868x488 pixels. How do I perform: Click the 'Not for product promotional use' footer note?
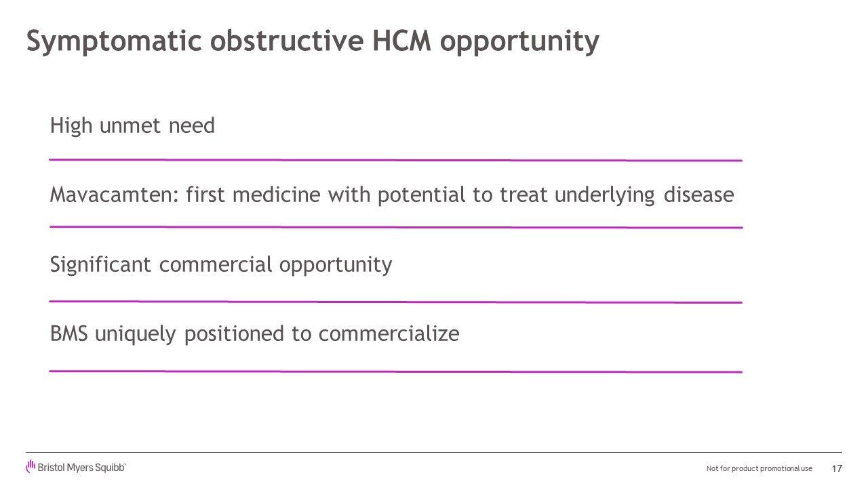759,469
